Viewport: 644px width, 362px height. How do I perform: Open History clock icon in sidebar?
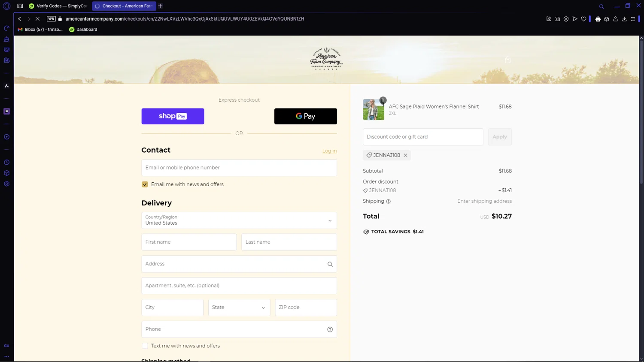click(x=6, y=162)
